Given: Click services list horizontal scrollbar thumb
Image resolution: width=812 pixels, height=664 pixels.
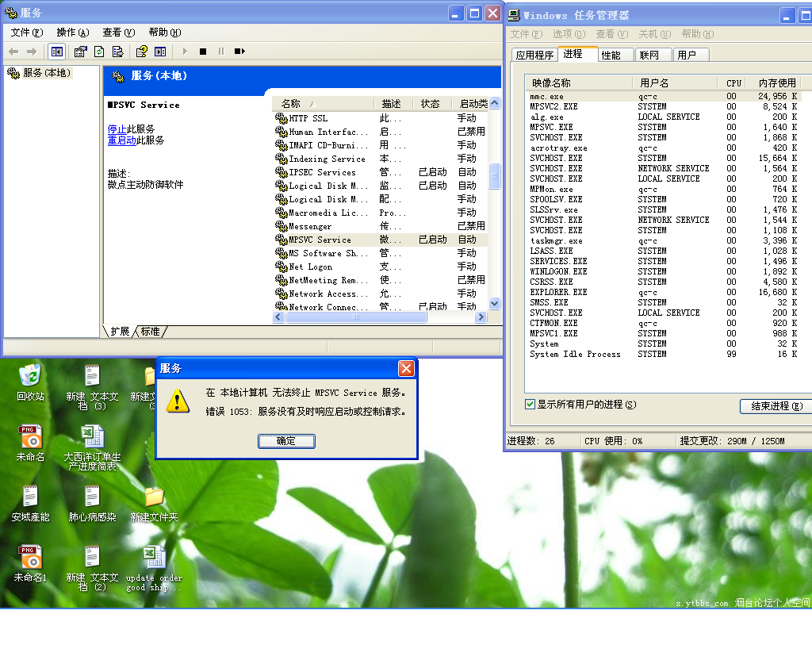Looking at the screenshot, I should (x=356, y=317).
